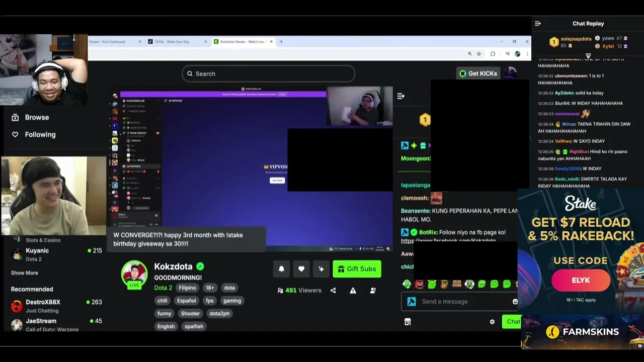
Task: Click the English tag
Action: 166,326
